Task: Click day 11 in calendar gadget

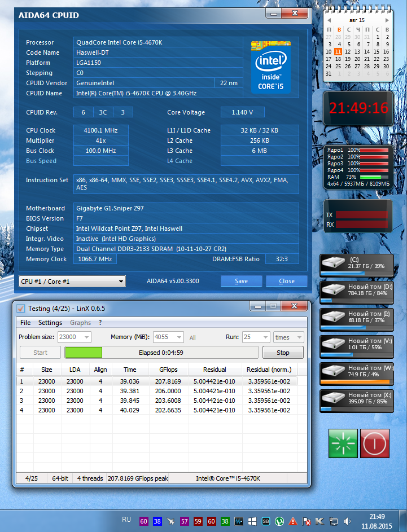Action: point(338,51)
